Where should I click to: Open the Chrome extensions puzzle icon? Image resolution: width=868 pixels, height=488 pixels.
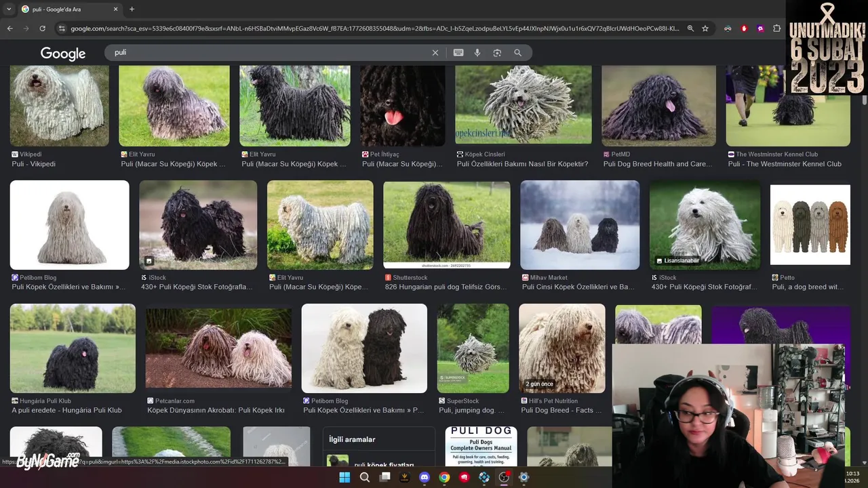coord(777,28)
